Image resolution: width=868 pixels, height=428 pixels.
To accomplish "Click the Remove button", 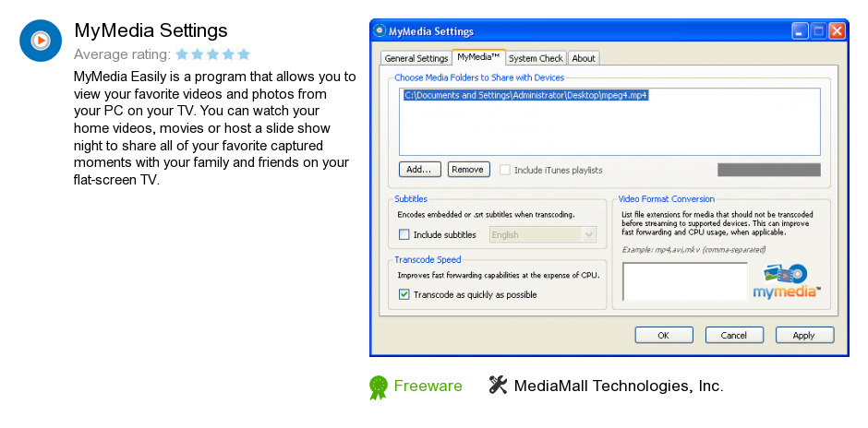I will coord(468,169).
